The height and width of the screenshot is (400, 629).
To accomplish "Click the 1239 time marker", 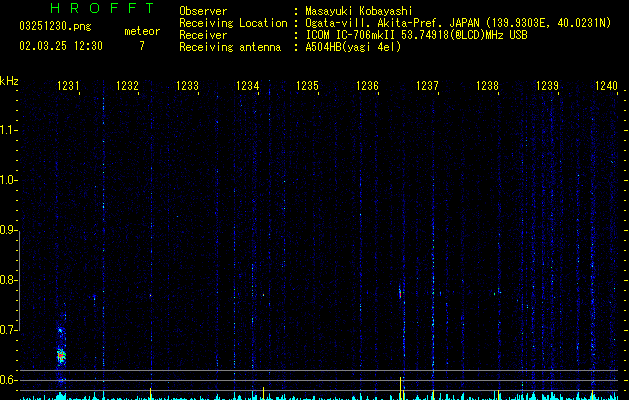I will [x=548, y=85].
